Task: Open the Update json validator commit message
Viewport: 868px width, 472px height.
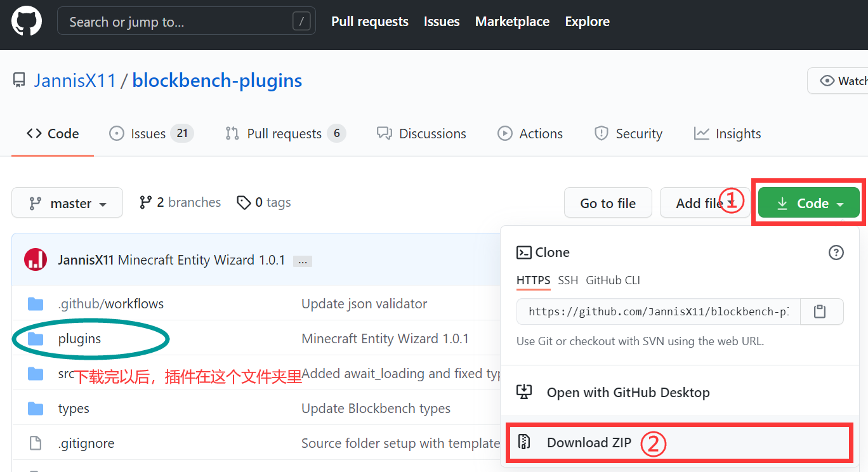Action: tap(364, 304)
